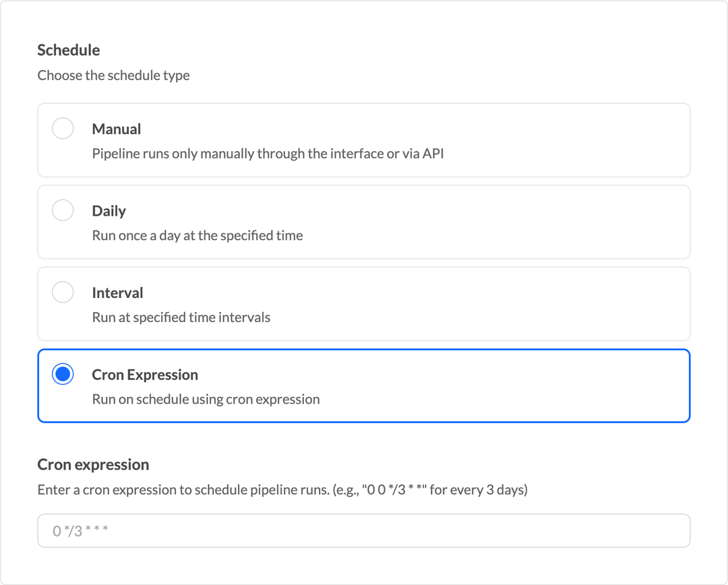Screen dimensions: 728x585
Task: Select the Manual radio button
Action: click(63, 129)
